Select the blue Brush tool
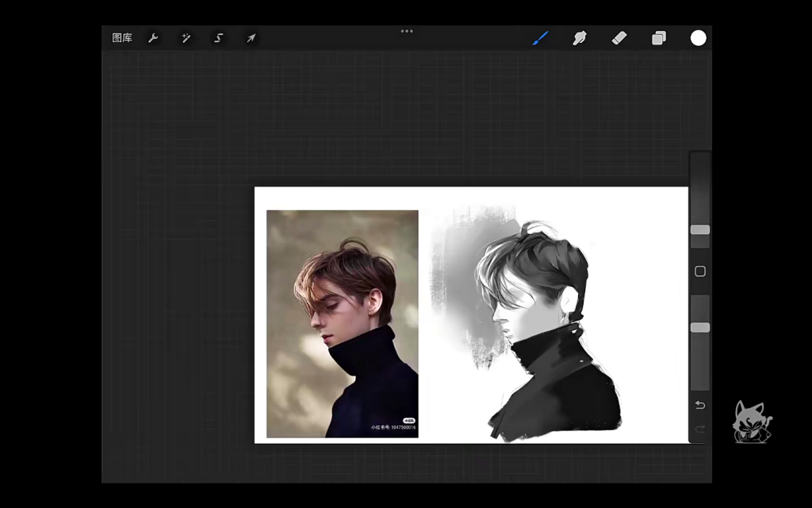The image size is (812, 508). (x=541, y=38)
